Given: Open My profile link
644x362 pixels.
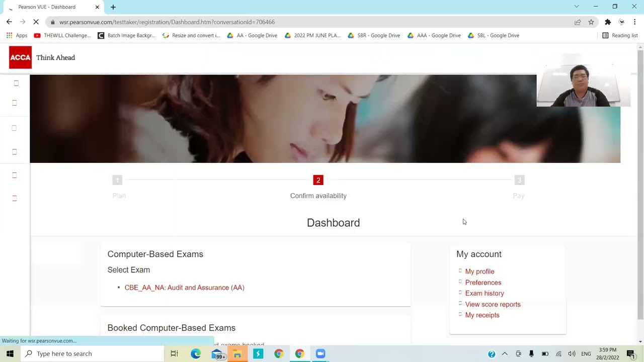Looking at the screenshot, I should click(479, 271).
